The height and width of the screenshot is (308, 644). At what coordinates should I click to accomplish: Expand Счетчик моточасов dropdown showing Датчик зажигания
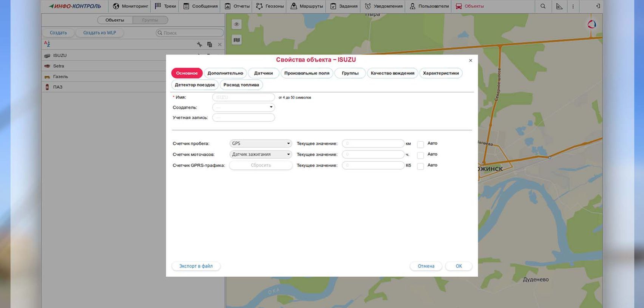261,154
